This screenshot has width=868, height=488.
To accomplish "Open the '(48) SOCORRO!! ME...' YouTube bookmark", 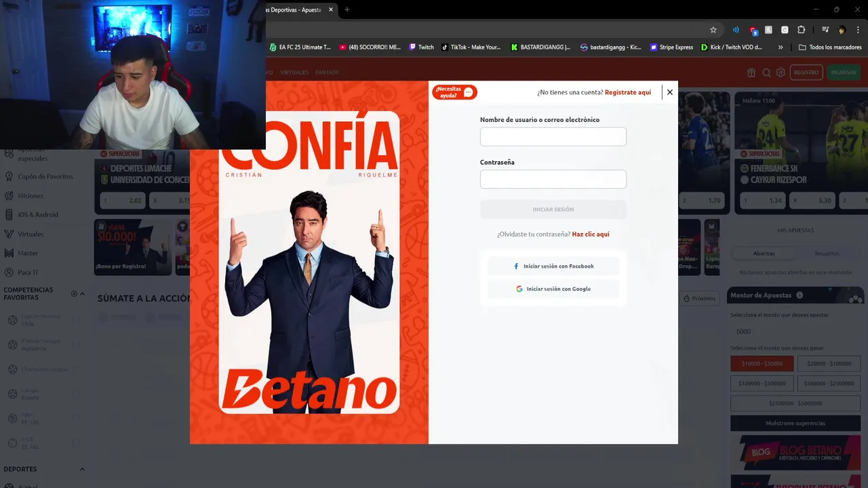I will point(370,47).
